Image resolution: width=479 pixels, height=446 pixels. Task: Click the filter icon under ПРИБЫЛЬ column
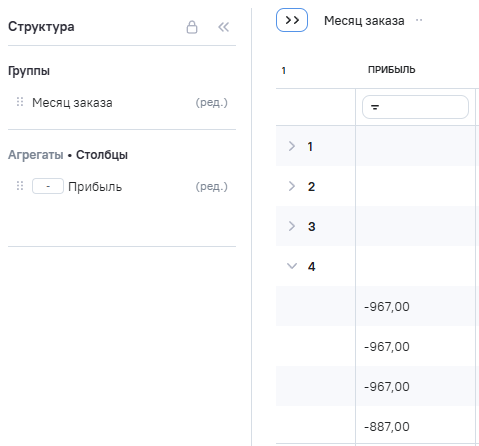pos(375,107)
